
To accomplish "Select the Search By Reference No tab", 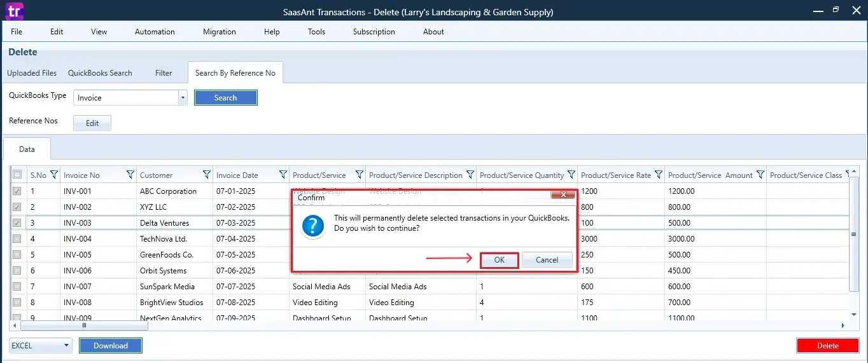I will click(235, 72).
